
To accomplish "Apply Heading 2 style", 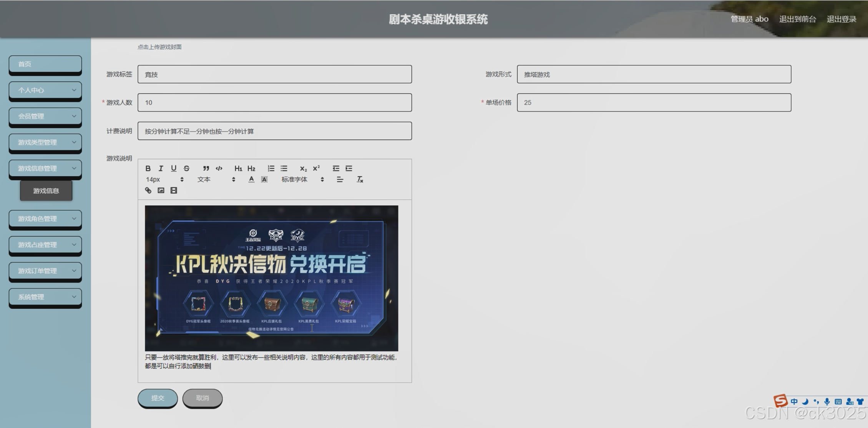I will [251, 168].
